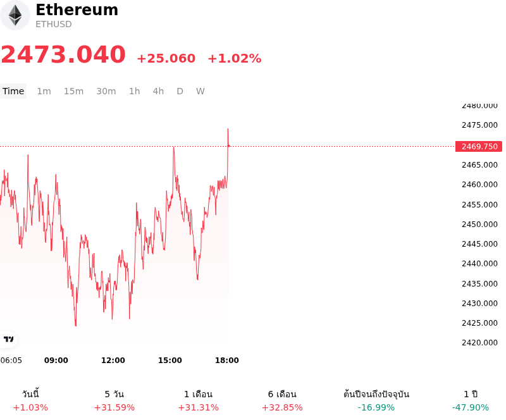Viewport: 506px width, 420px height.
Task: Select the Time chart interval tab
Action: (13, 91)
